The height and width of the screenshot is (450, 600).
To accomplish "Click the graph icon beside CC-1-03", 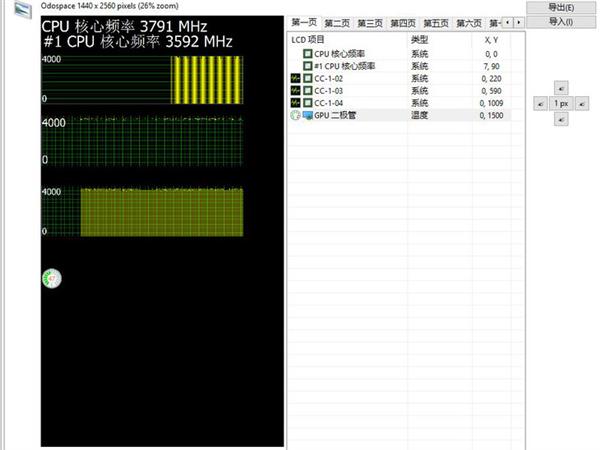I will pos(295,90).
